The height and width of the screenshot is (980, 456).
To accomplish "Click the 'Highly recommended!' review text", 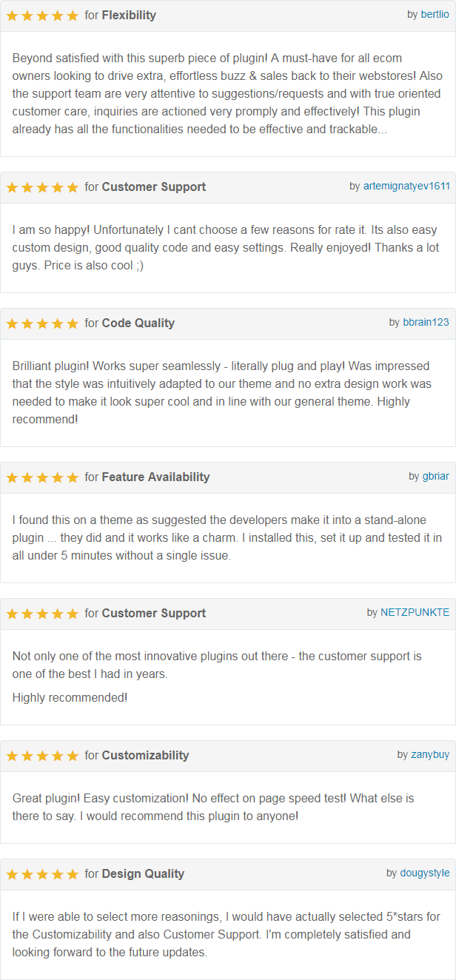I will click(x=70, y=698).
